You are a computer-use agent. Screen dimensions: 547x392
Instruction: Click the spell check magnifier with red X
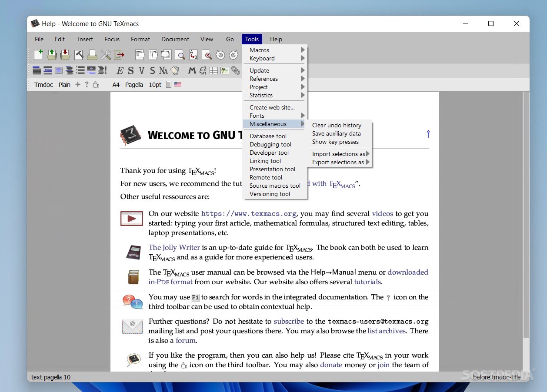coord(207,55)
